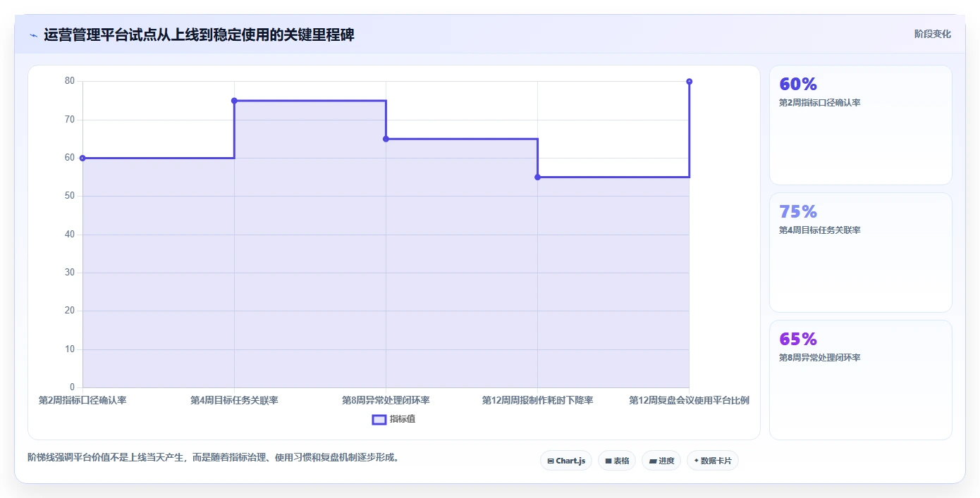This screenshot has height=498, width=980.
Task: Click the footnote text starting with 阶梯线强调
Action: pyautogui.click(x=215, y=458)
